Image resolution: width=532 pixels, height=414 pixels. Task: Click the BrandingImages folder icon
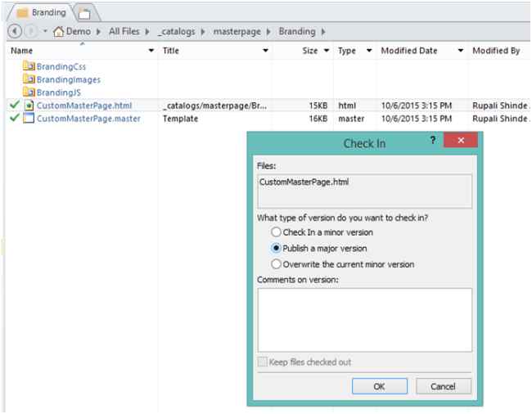tap(29, 79)
